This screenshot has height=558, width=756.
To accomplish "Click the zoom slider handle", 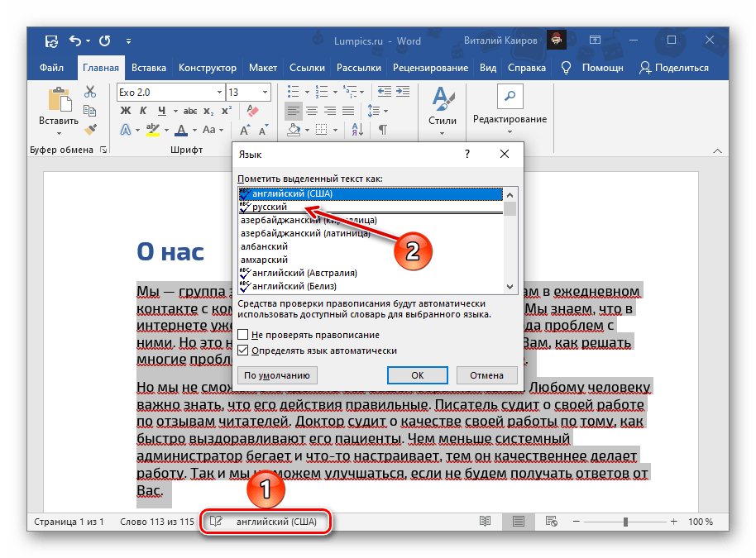I will (x=625, y=522).
